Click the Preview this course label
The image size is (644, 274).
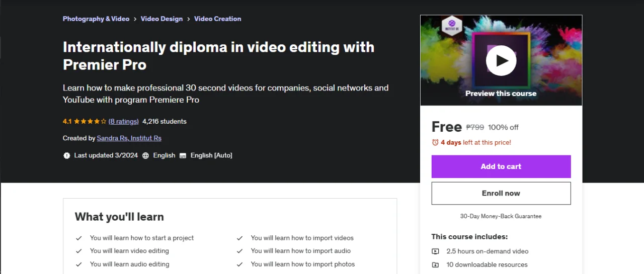(x=501, y=94)
